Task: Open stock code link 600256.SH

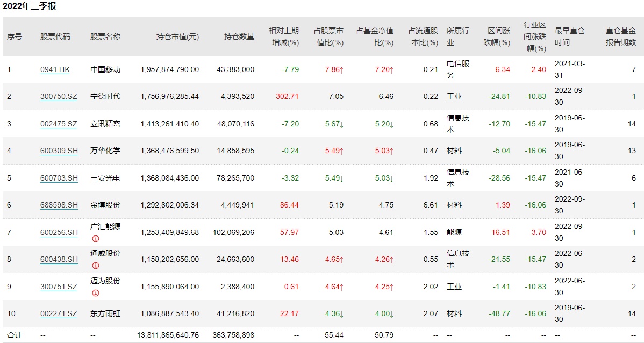Action: (59, 232)
